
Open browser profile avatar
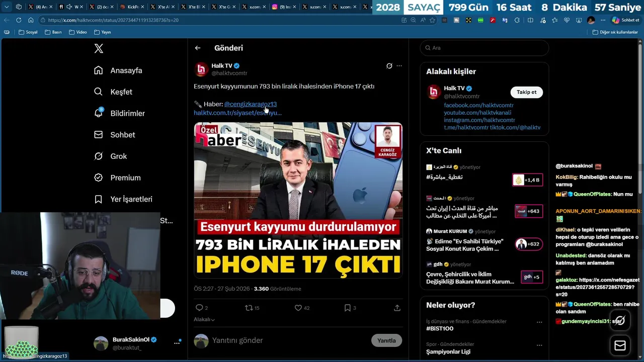[x=591, y=20]
